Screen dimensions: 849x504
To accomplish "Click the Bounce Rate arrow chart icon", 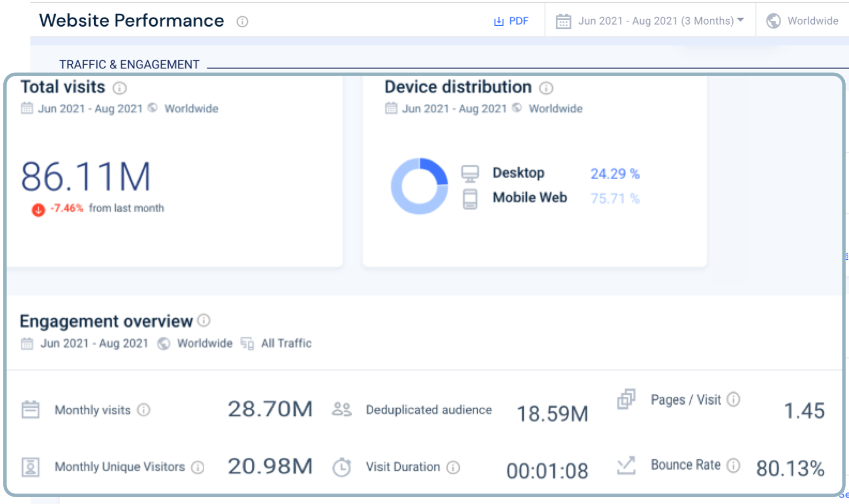I will (x=626, y=465).
